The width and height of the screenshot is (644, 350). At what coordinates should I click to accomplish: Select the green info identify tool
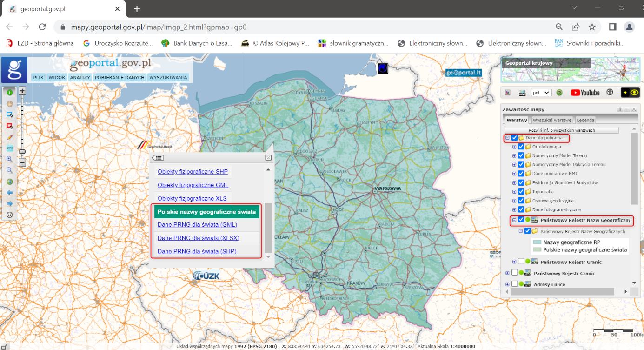(x=9, y=92)
